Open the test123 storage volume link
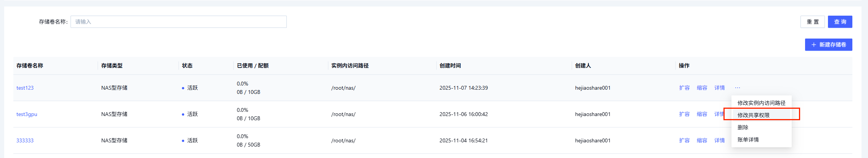Viewport: 868px width, 158px height. click(x=25, y=88)
